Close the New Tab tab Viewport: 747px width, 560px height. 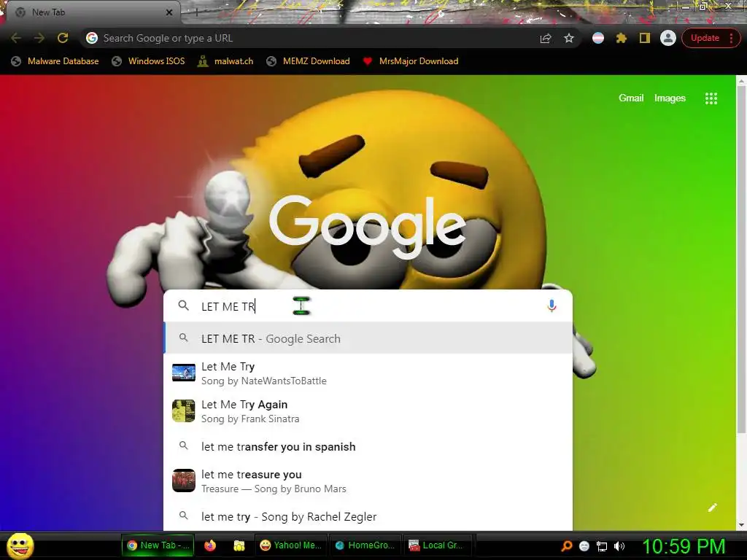[x=169, y=12]
